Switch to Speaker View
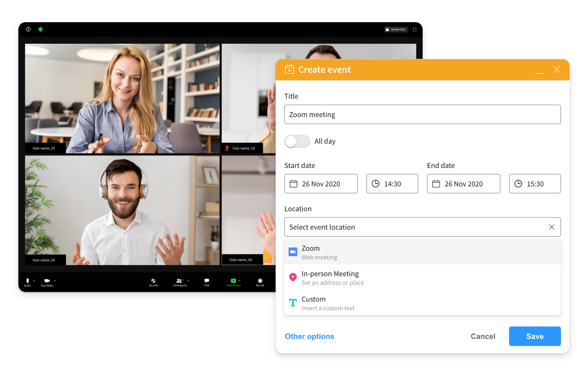This screenshot has width=588, height=368. (x=396, y=29)
